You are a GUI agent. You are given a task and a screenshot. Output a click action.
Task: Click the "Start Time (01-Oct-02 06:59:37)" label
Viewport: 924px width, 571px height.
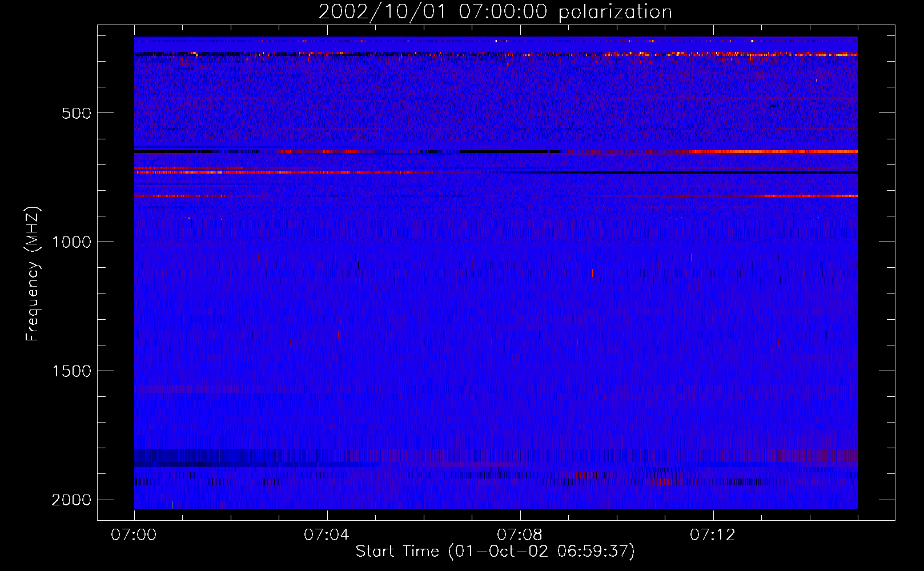point(495,552)
